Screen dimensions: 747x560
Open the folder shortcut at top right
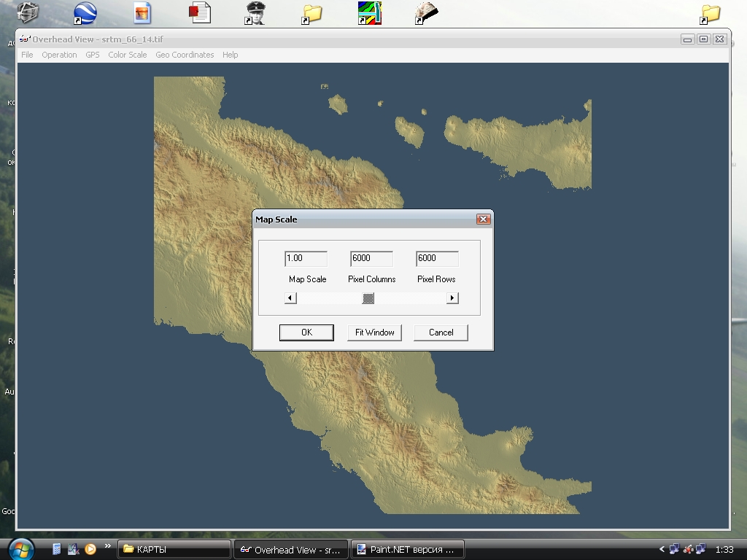pyautogui.click(x=710, y=13)
